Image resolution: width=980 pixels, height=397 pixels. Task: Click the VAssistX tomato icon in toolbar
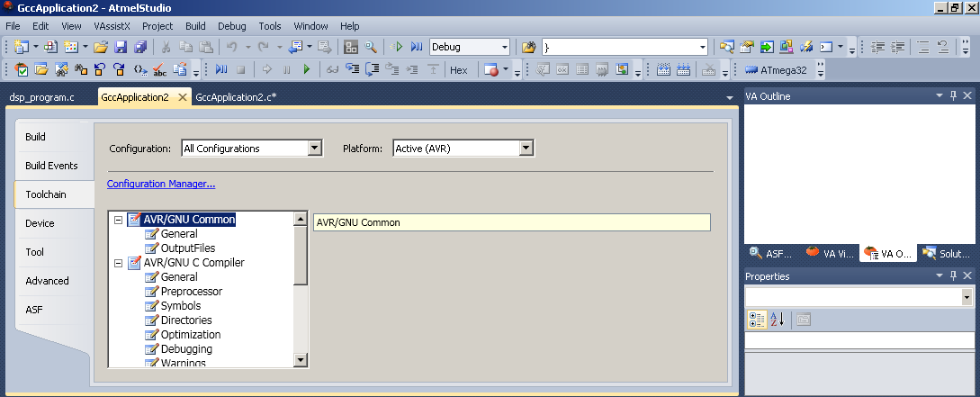click(x=22, y=69)
